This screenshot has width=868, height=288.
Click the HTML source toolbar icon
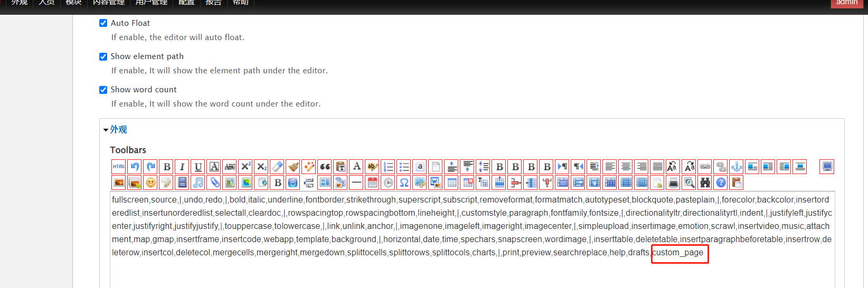point(119,167)
